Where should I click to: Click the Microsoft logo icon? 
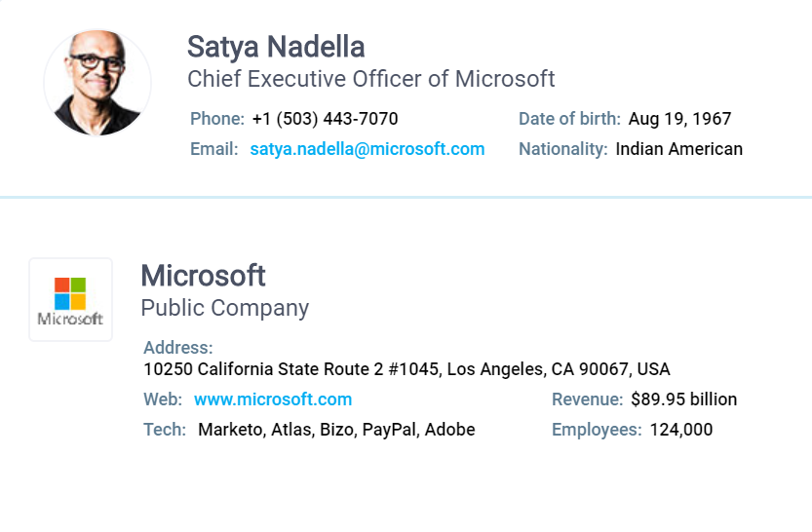(70, 299)
